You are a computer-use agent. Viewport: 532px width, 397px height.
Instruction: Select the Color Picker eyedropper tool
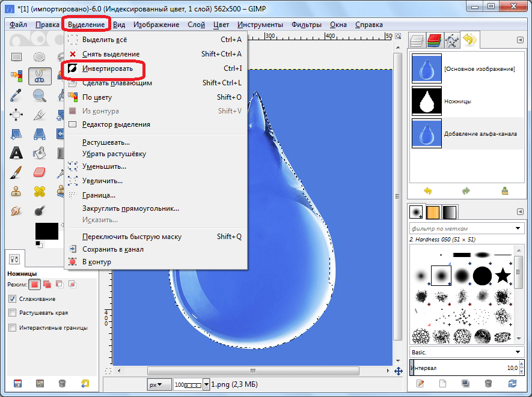tap(16, 95)
